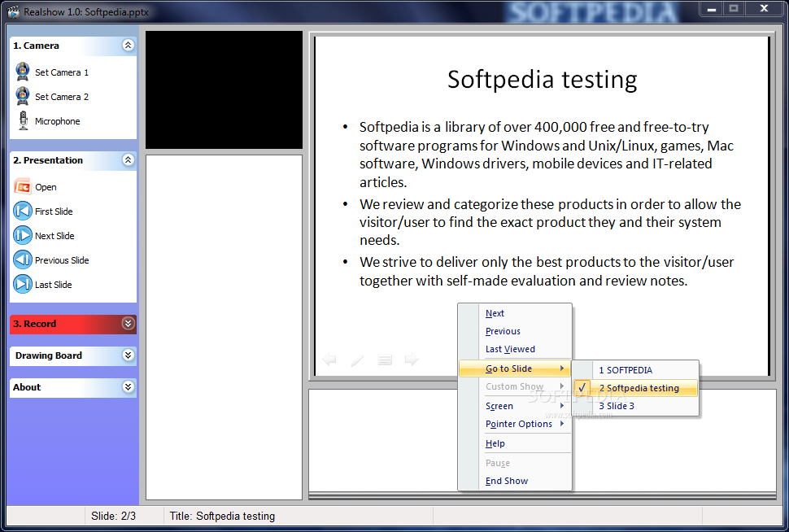The width and height of the screenshot is (789, 532).
Task: Click the Open presentation PowerPoint icon
Action: click(x=23, y=187)
